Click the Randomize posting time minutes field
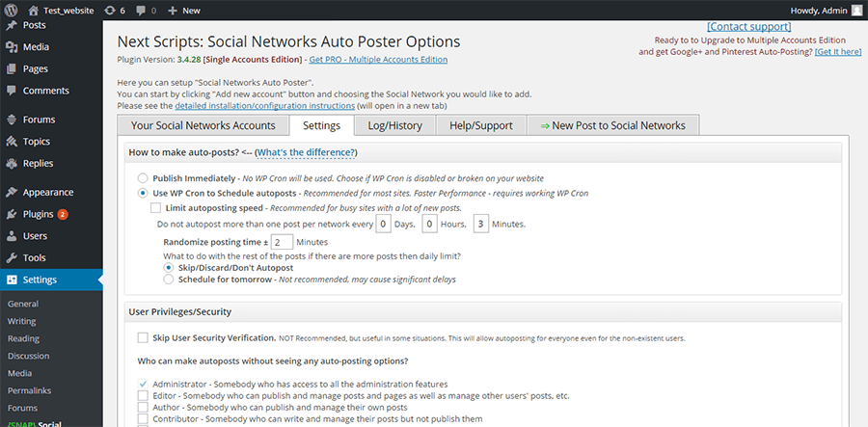This screenshot has height=427, width=868. point(282,242)
